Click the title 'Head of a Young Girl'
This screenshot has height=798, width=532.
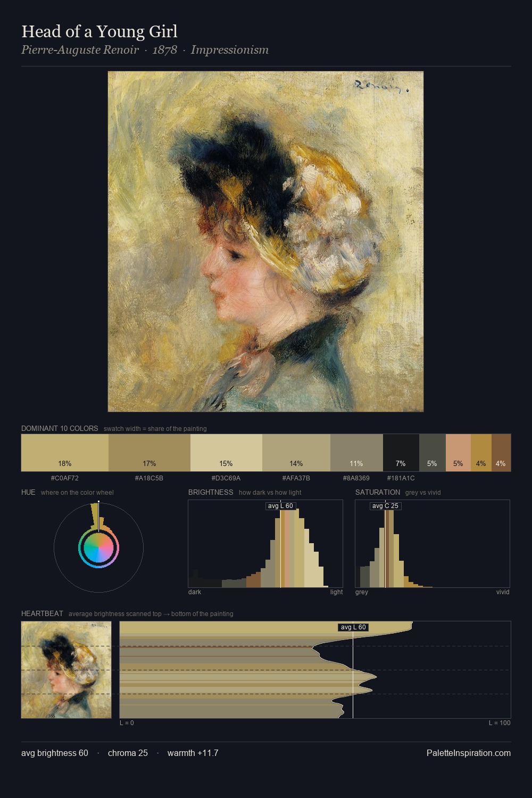pos(99,32)
